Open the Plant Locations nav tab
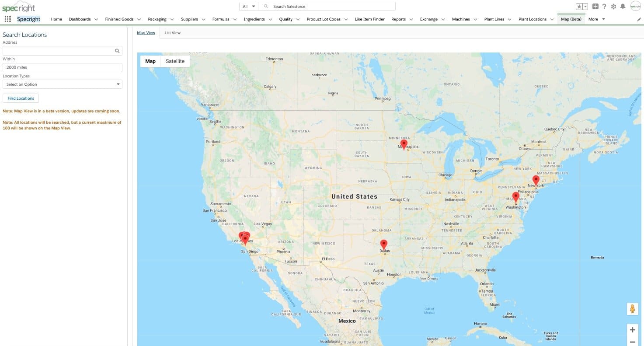This screenshot has width=644, height=346. point(533,19)
